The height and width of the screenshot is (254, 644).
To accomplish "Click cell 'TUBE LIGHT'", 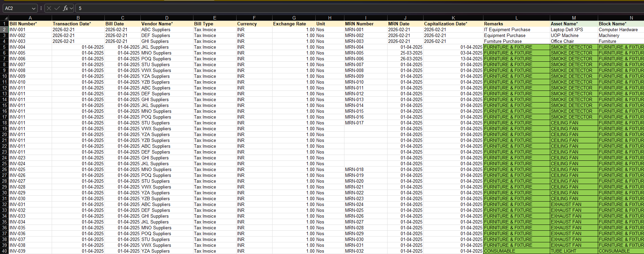I will [574, 251].
